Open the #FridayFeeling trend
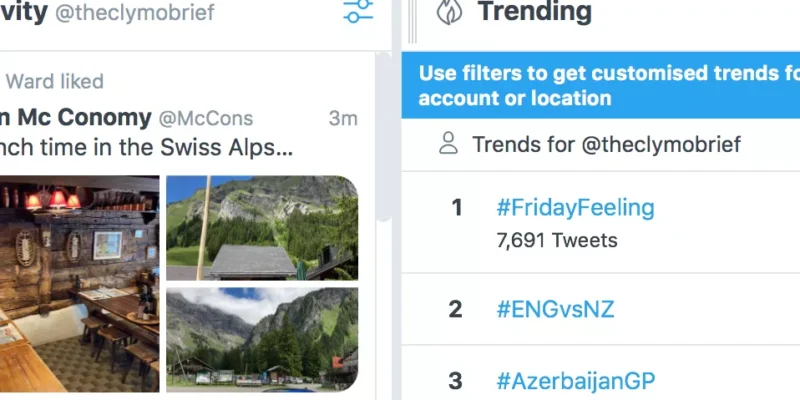 point(575,208)
